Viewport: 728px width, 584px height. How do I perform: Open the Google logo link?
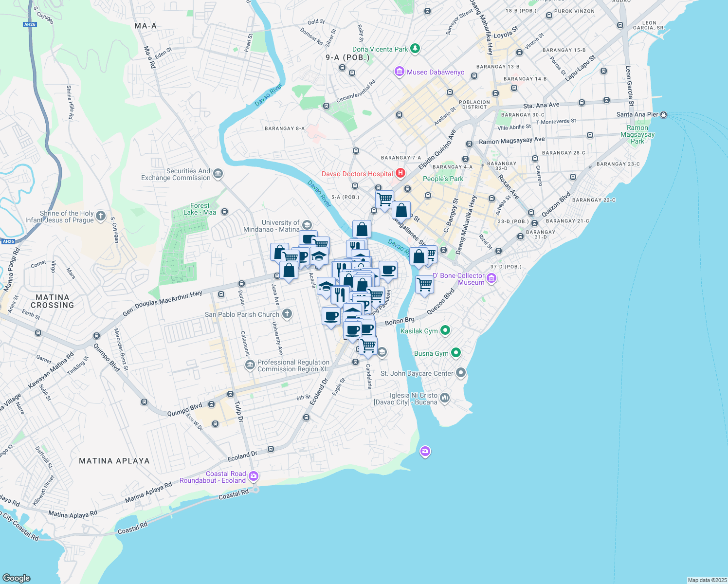tap(16, 578)
